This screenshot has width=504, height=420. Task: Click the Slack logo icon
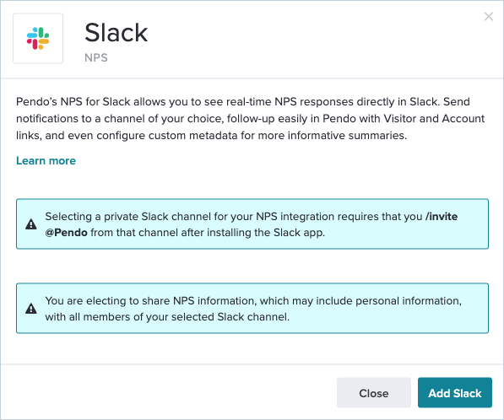(38, 38)
